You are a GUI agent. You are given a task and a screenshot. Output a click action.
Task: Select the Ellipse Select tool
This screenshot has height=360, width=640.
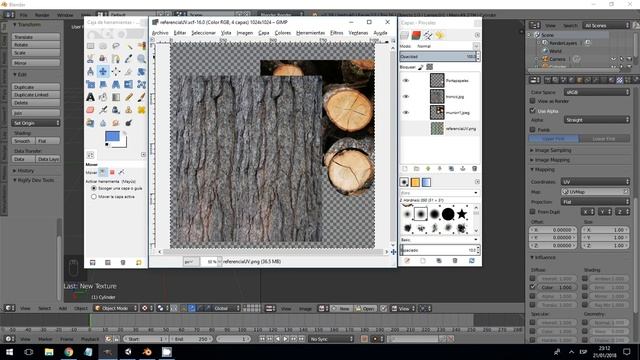pyautogui.click(x=103, y=46)
